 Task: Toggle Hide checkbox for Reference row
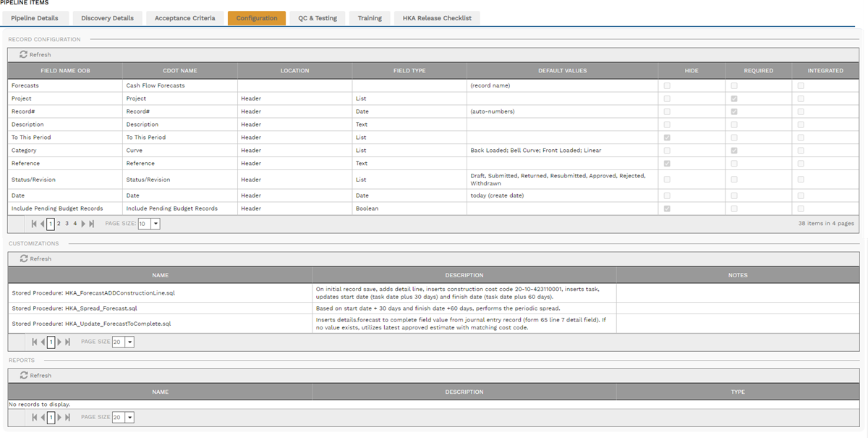point(667,164)
